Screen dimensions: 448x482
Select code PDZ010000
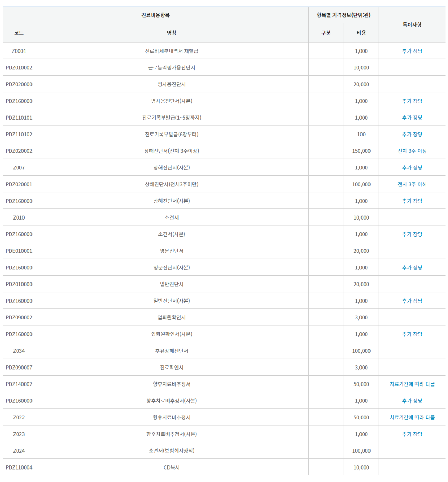[x=19, y=284]
